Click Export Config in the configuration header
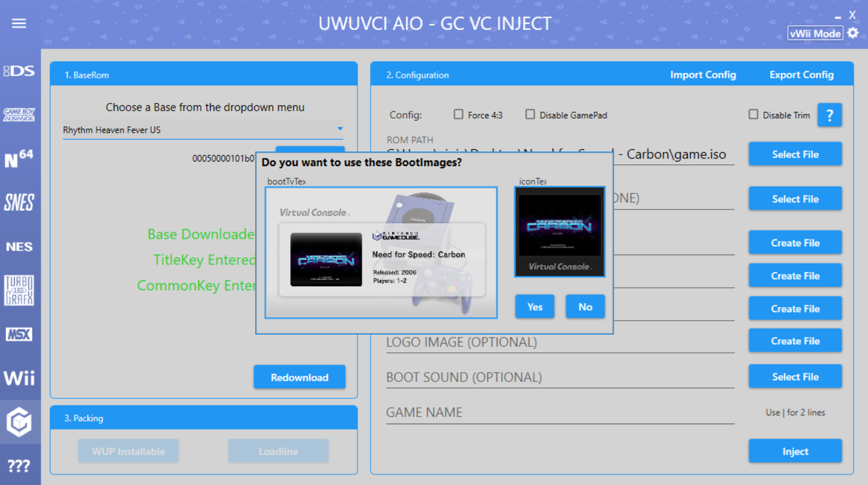Screen dimensions: 868x485 point(801,75)
